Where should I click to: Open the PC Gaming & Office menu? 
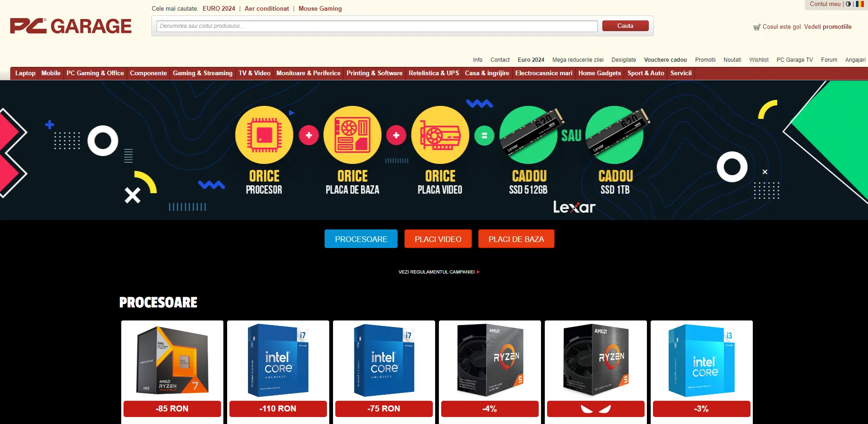click(95, 73)
